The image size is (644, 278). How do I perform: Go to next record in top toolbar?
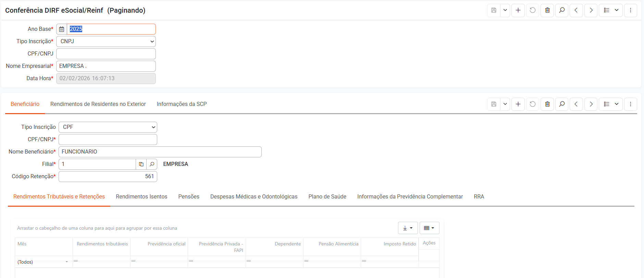click(x=591, y=10)
